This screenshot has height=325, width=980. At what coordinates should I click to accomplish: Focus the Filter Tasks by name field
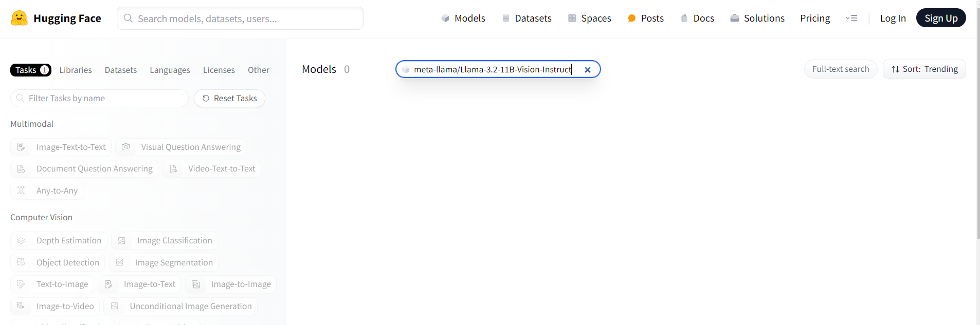click(99, 98)
